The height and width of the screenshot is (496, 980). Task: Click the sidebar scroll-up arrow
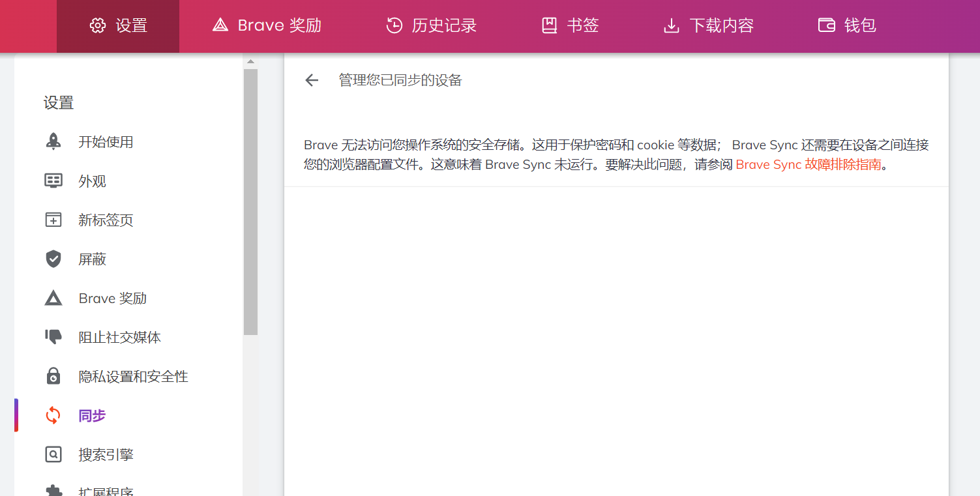(250, 62)
